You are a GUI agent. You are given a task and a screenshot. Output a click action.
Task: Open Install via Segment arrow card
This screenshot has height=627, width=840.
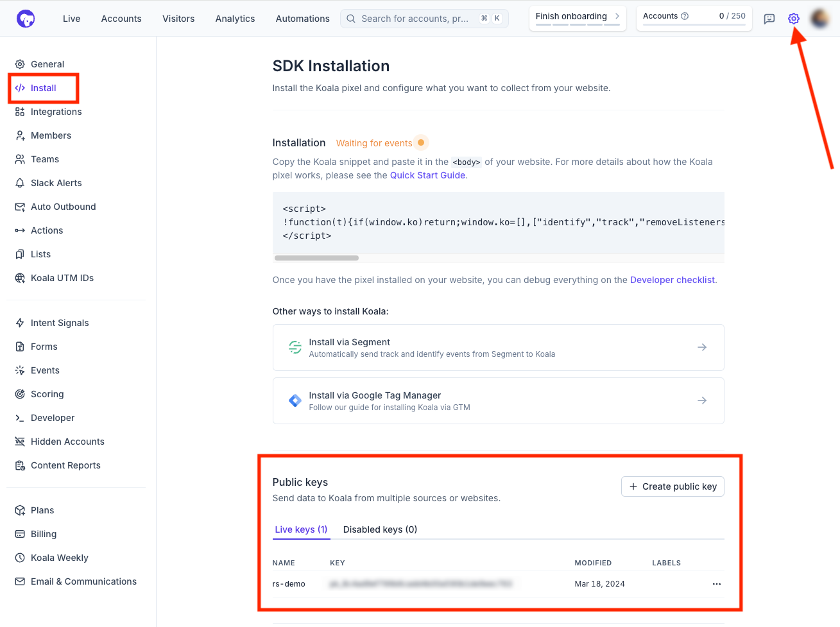498,347
